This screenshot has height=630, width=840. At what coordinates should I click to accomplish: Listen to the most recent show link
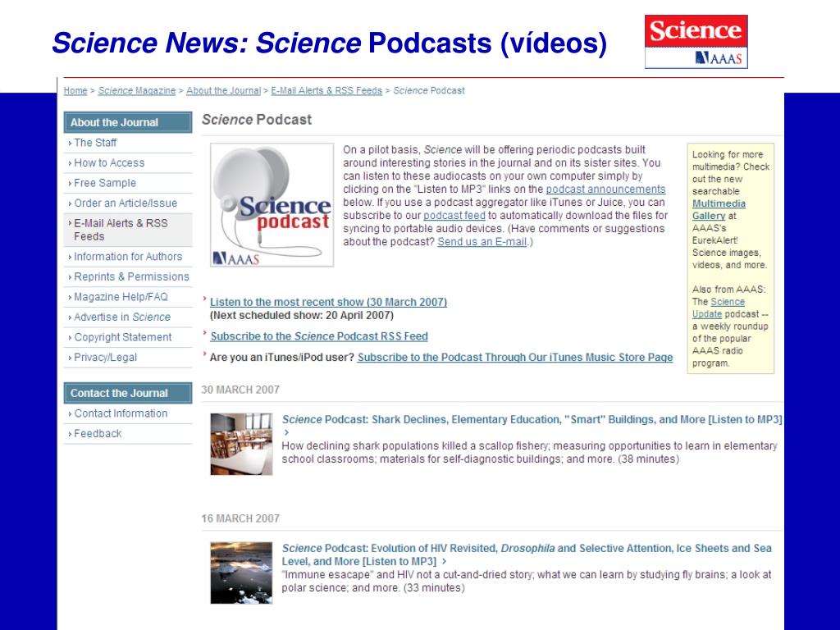click(x=328, y=302)
